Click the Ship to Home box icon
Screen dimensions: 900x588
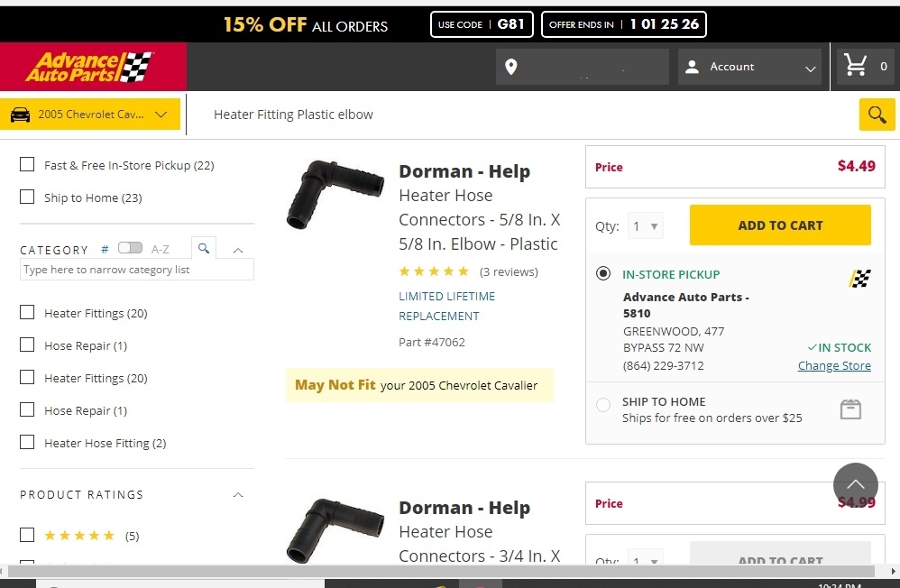[x=850, y=409]
